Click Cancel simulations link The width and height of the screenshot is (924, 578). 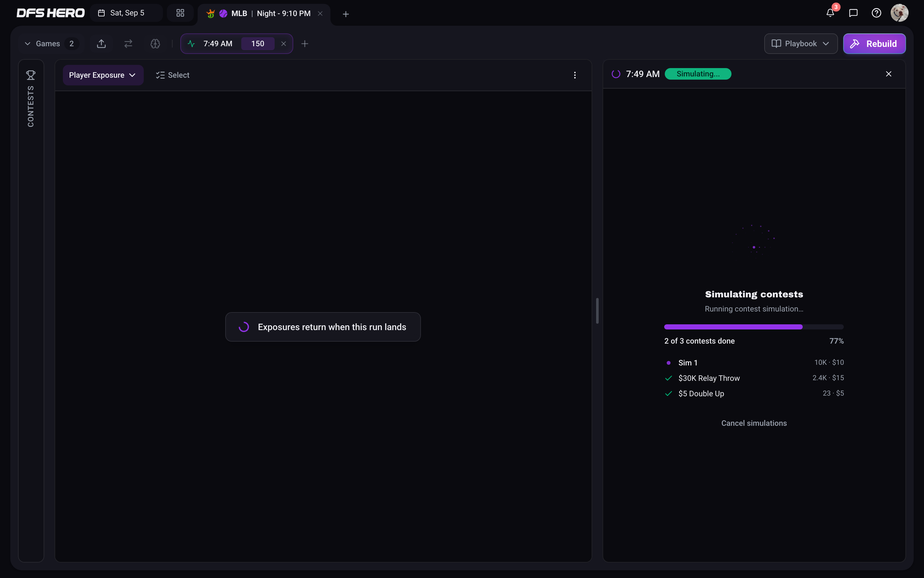tap(754, 423)
